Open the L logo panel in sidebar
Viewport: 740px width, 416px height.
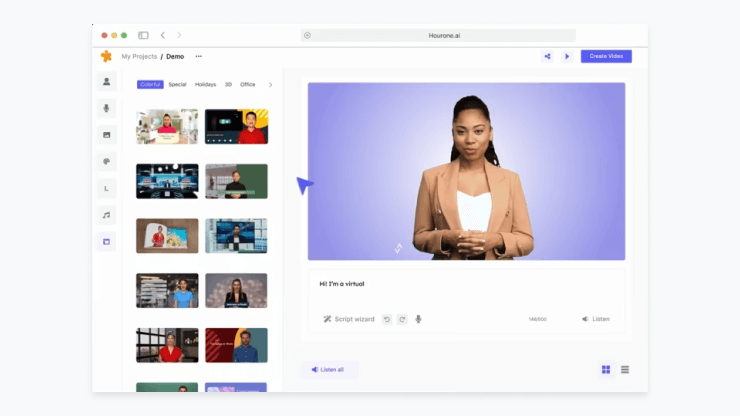click(107, 188)
